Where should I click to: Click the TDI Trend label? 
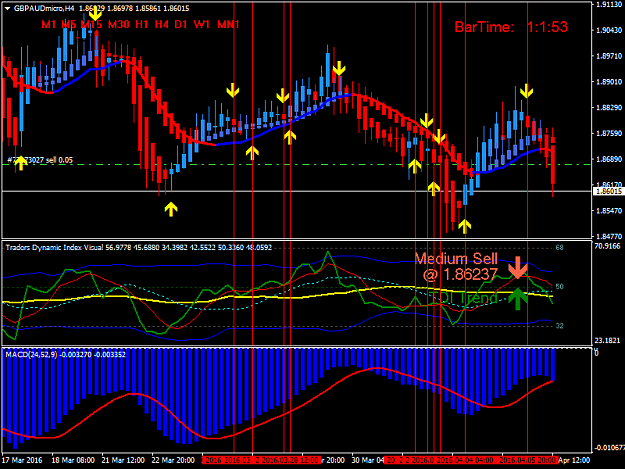pyautogui.click(x=465, y=298)
